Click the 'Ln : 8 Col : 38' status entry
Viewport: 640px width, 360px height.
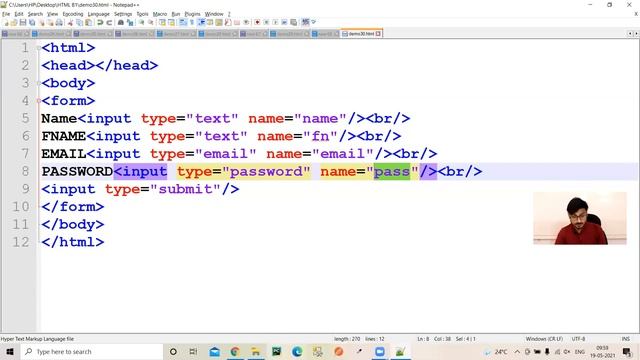(434, 339)
